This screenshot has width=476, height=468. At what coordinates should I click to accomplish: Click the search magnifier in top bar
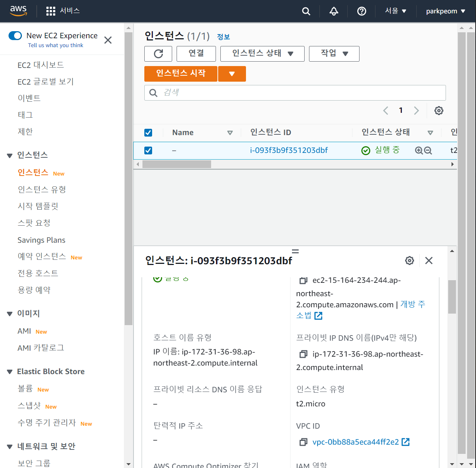[x=306, y=11]
